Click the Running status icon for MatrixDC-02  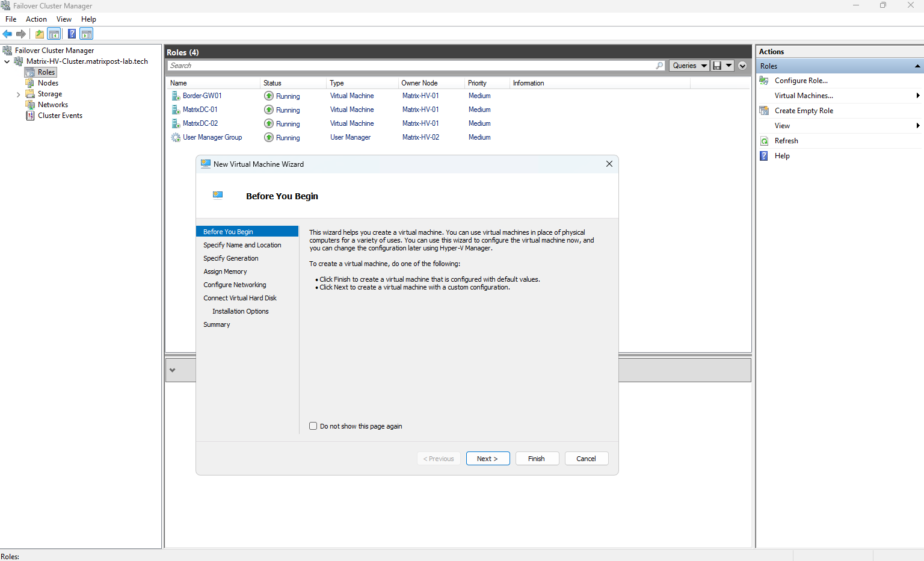point(269,123)
